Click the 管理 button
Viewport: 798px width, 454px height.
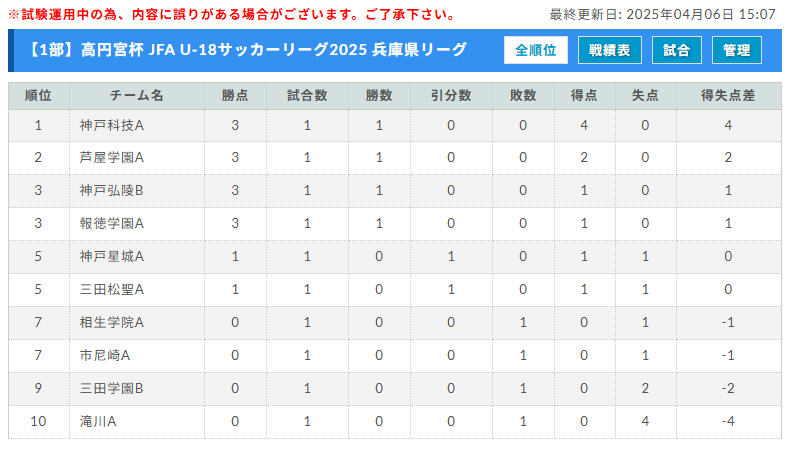736,50
